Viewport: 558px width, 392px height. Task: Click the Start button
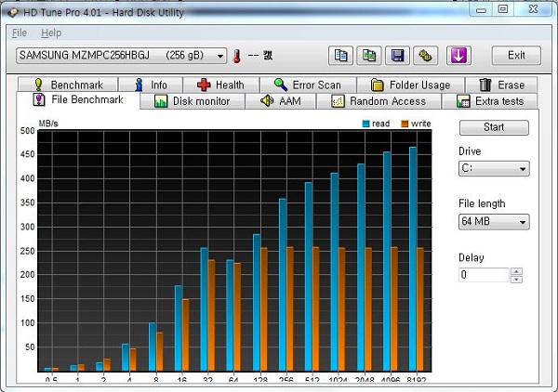click(x=494, y=127)
